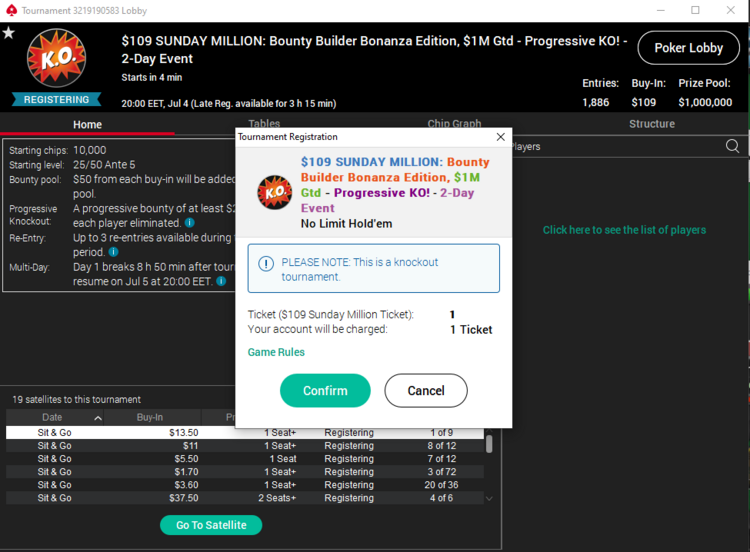The height and width of the screenshot is (552, 750).
Task: Select the $37.50 Sit & Go satellite
Action: coord(245,497)
